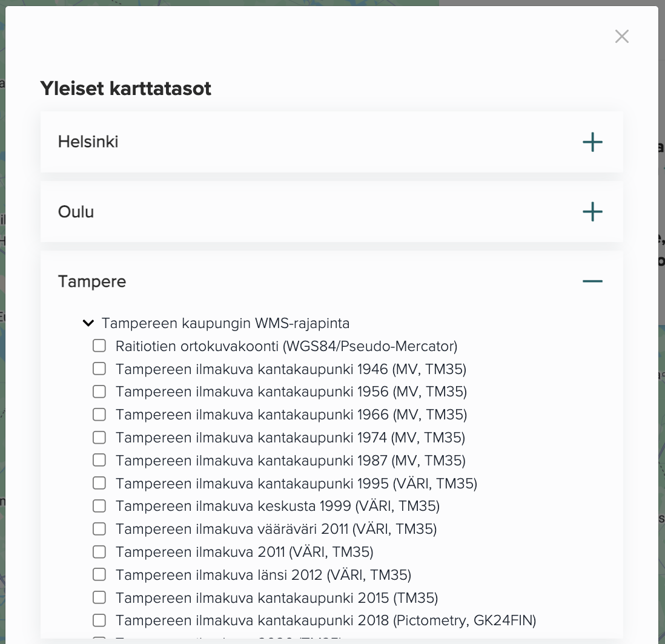Check kantakaupunki 1995 (VÄRI) checkbox
Screen dimensions: 665x644
(x=99, y=483)
